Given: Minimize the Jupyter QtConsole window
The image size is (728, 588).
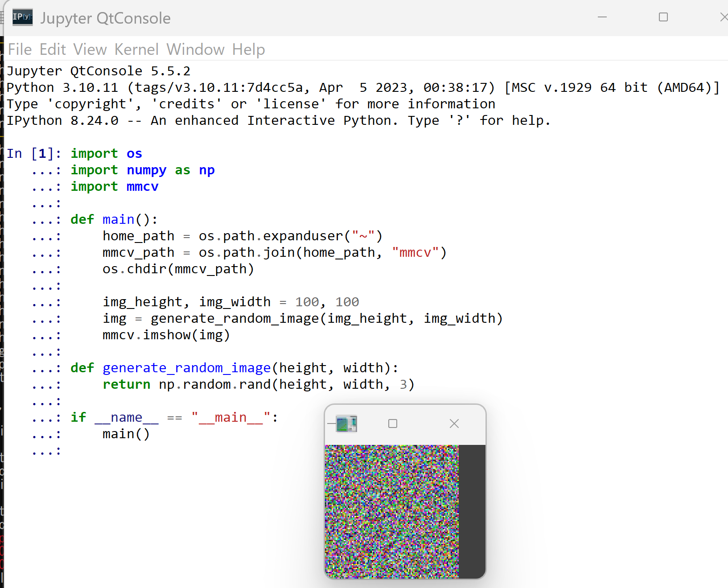Looking at the screenshot, I should (x=602, y=17).
